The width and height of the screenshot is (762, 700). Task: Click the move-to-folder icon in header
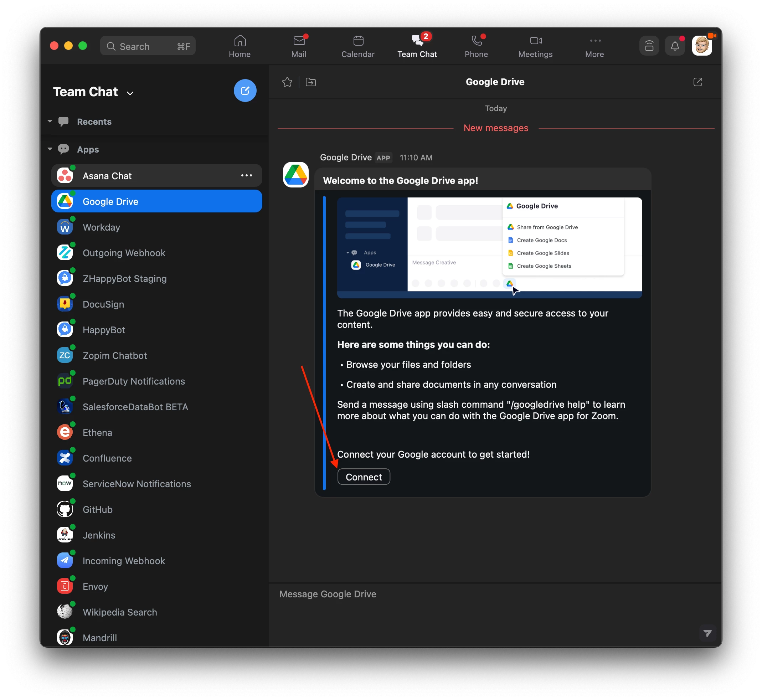point(310,82)
